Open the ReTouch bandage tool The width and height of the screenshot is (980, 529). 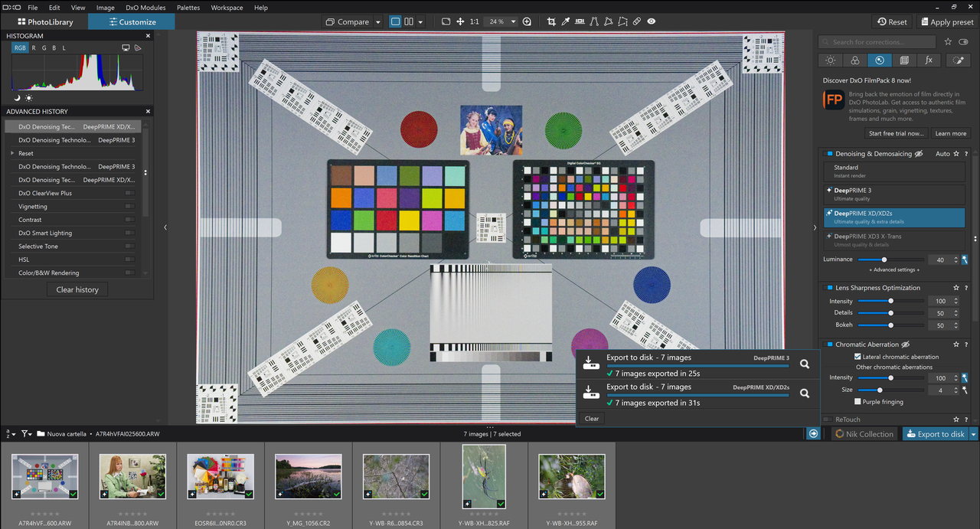pyautogui.click(x=637, y=21)
